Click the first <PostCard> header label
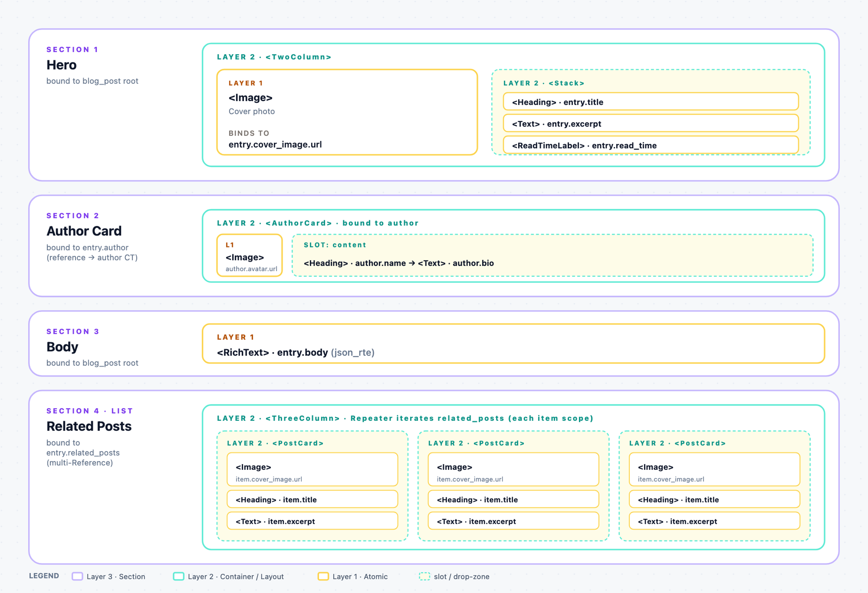The image size is (868, 593). point(275,443)
